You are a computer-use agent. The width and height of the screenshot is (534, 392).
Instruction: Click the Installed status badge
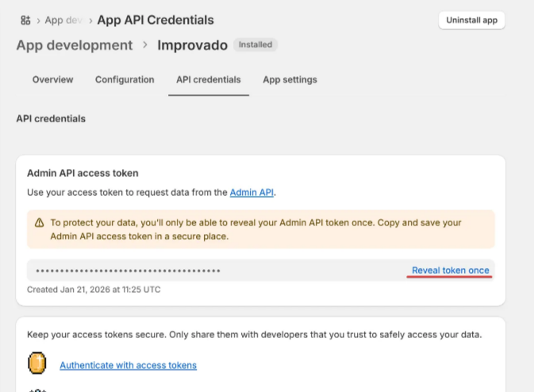(255, 45)
